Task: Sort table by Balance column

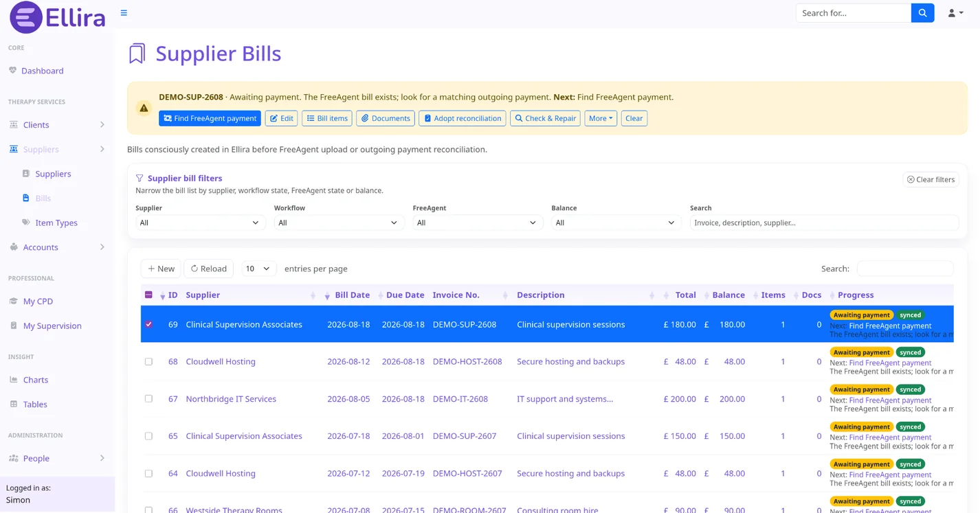Action: pyautogui.click(x=728, y=295)
